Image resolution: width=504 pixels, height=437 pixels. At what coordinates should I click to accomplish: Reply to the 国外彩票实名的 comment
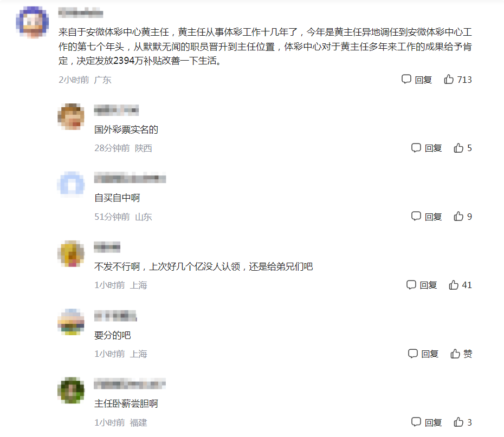pyautogui.click(x=426, y=148)
